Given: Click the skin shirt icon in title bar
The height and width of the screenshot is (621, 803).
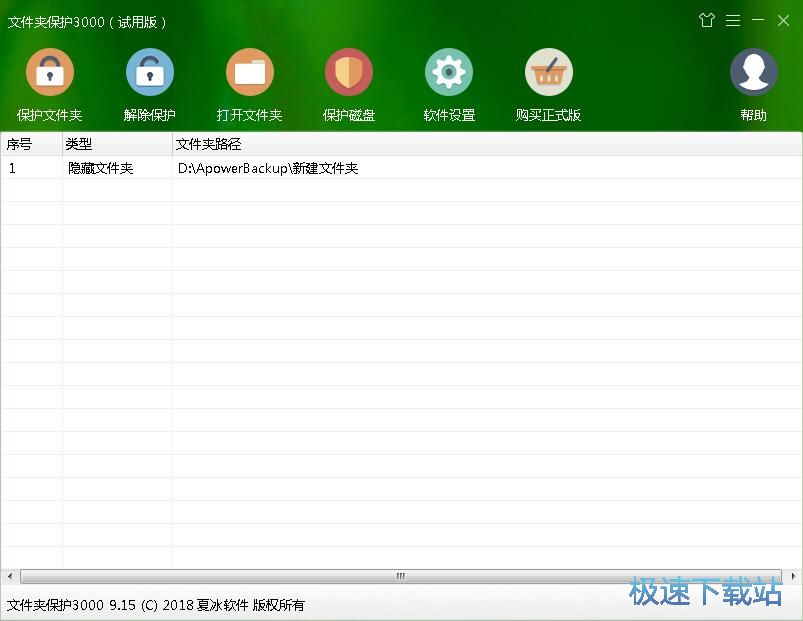Looking at the screenshot, I should pyautogui.click(x=707, y=20).
